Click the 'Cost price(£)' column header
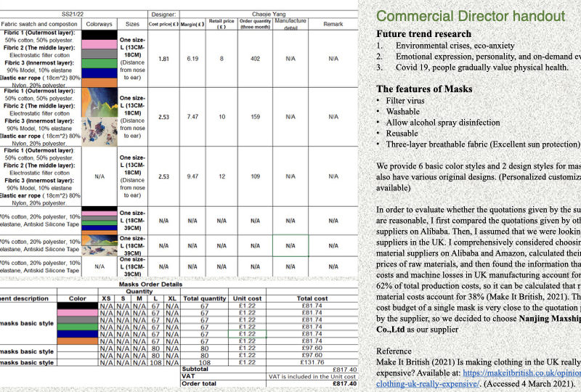The height and width of the screenshot is (392, 581). pyautogui.click(x=163, y=24)
